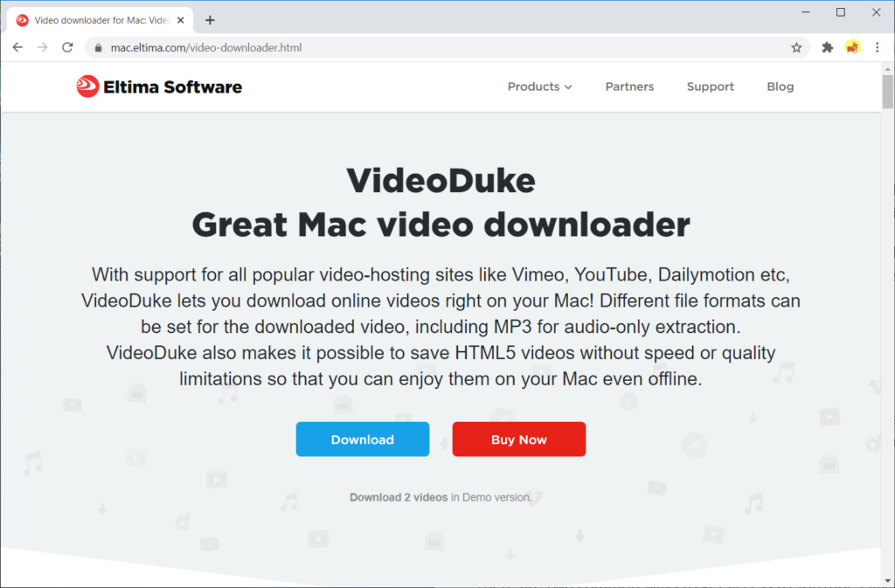Expand the Products dropdown menu

(x=539, y=86)
